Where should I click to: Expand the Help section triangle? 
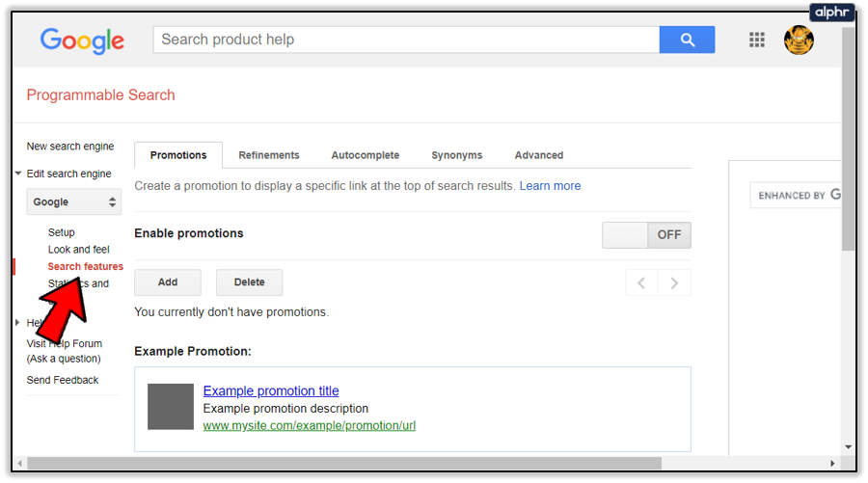coord(18,323)
